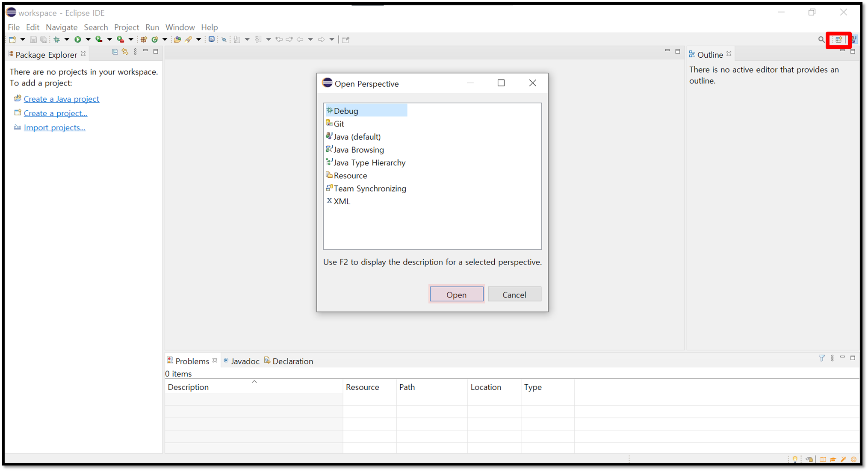The image size is (868, 471).
Task: Click the Open Perspective toolbar icon
Action: 838,39
